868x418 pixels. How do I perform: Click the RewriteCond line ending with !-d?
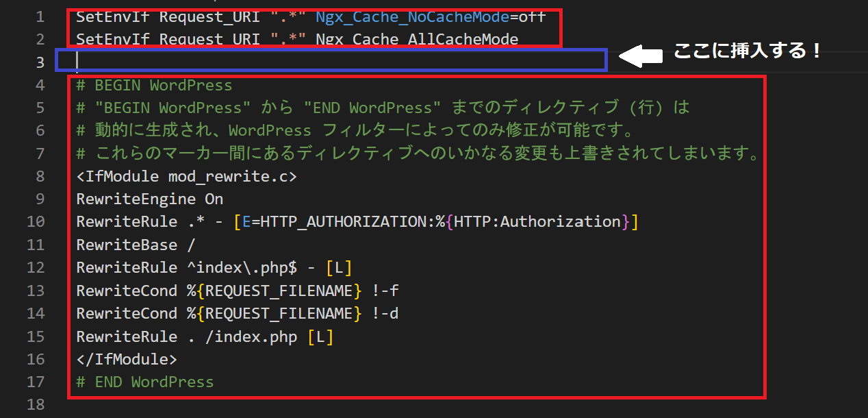237,313
